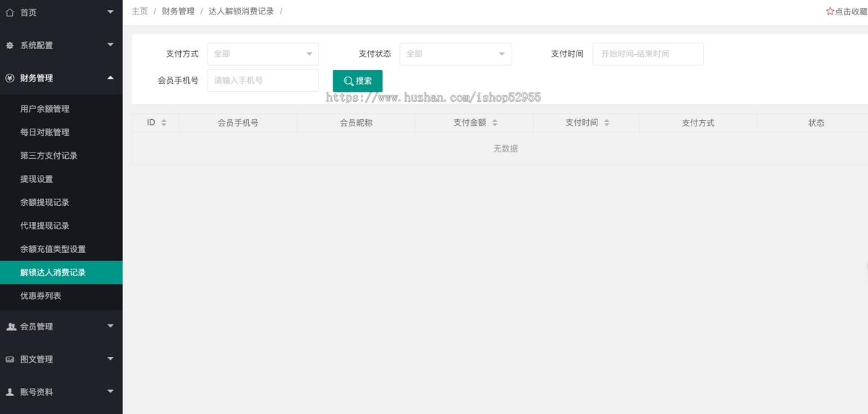Click the 会员手机号 phone input field
This screenshot has width=868, height=414.
263,81
